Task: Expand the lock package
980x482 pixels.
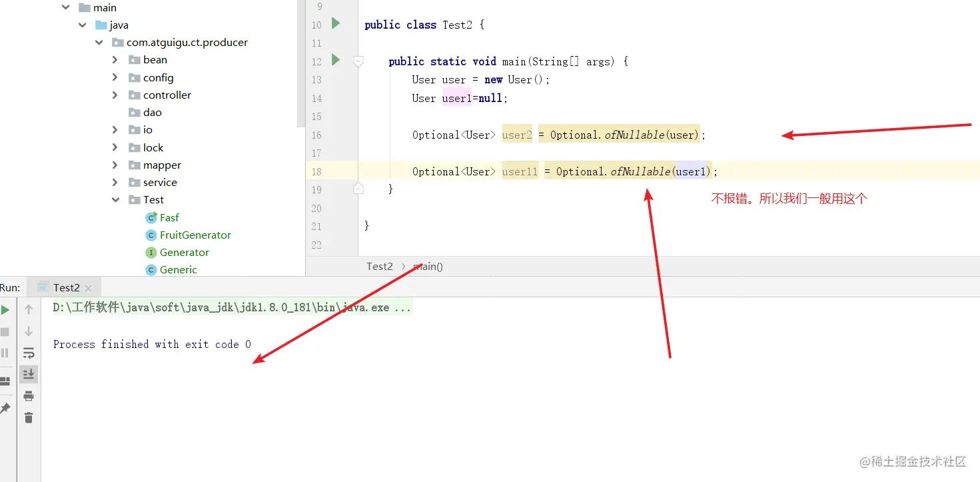Action: point(115,147)
